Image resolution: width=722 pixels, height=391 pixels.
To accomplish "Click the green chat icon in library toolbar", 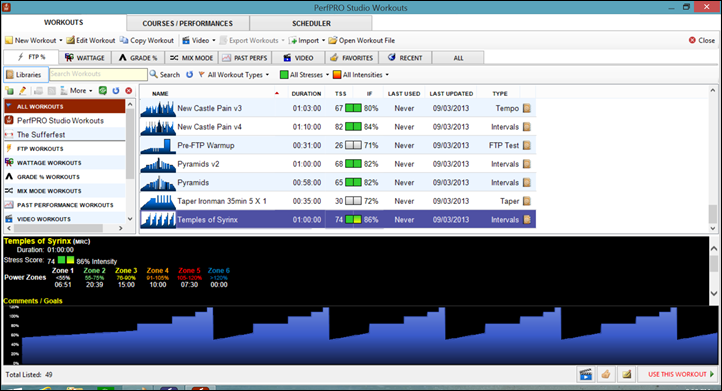I will pos(103,91).
